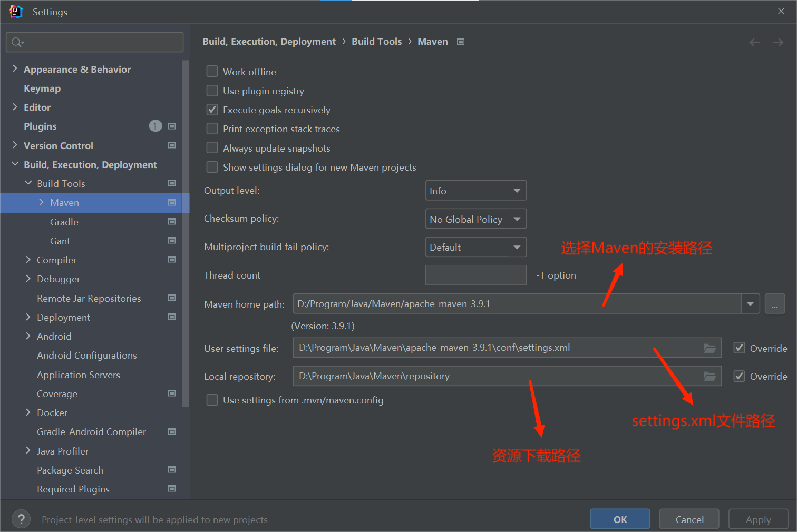Enable Always update snapshots checkbox
Viewport: 797px width, 532px height.
[212, 148]
